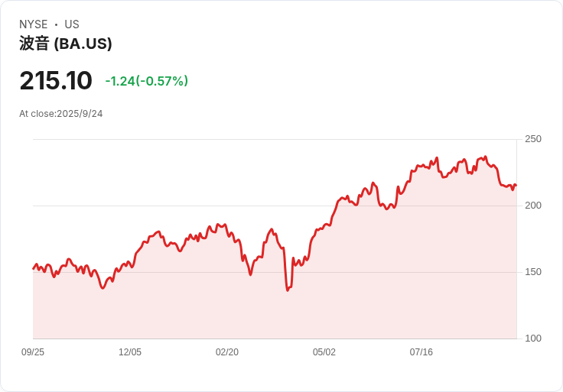
Task: Click the chart line's final rightmost point
Action: tap(516, 185)
